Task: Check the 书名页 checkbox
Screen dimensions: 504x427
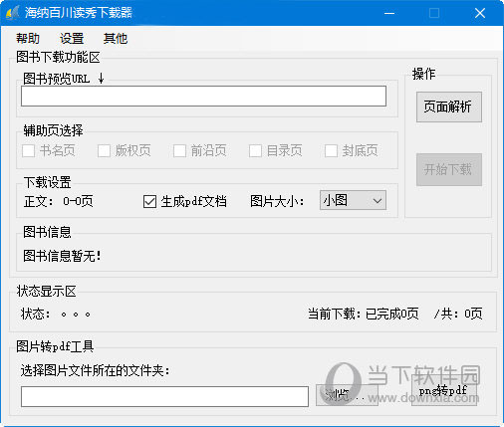Action: coord(29,151)
